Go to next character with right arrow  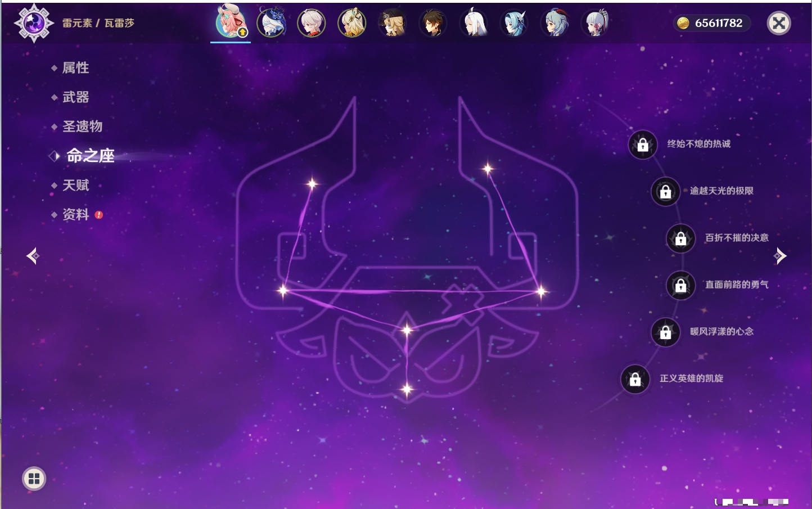780,256
